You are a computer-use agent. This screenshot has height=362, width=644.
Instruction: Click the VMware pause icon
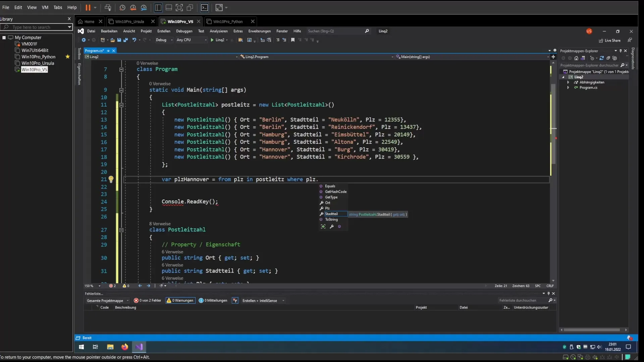pyautogui.click(x=88, y=7)
